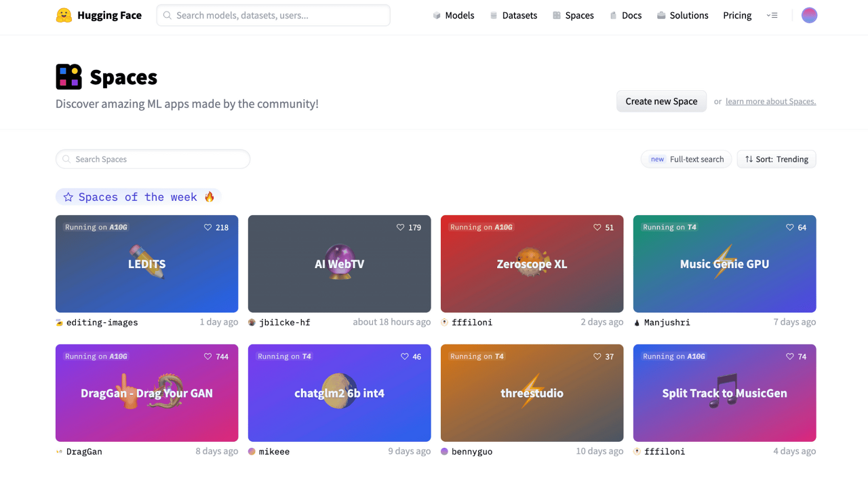Screen dimensions: 868x490
Task: Click heart icon on threestudio card
Action: (x=597, y=356)
